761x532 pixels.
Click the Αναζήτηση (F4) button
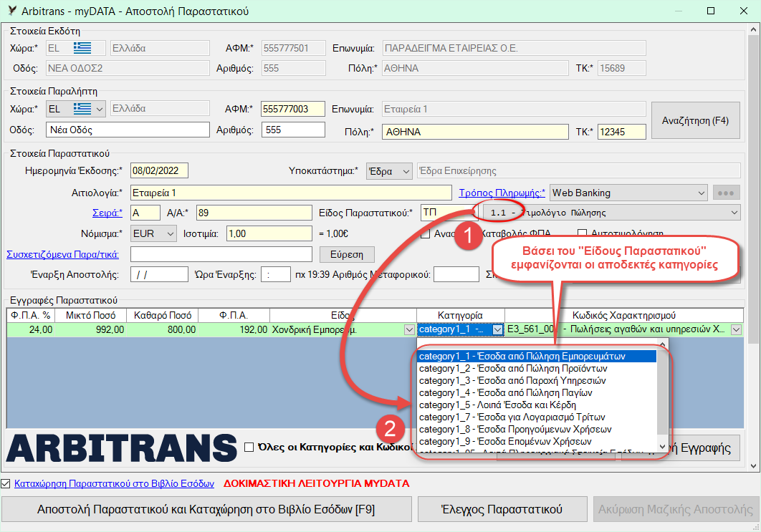(x=695, y=120)
